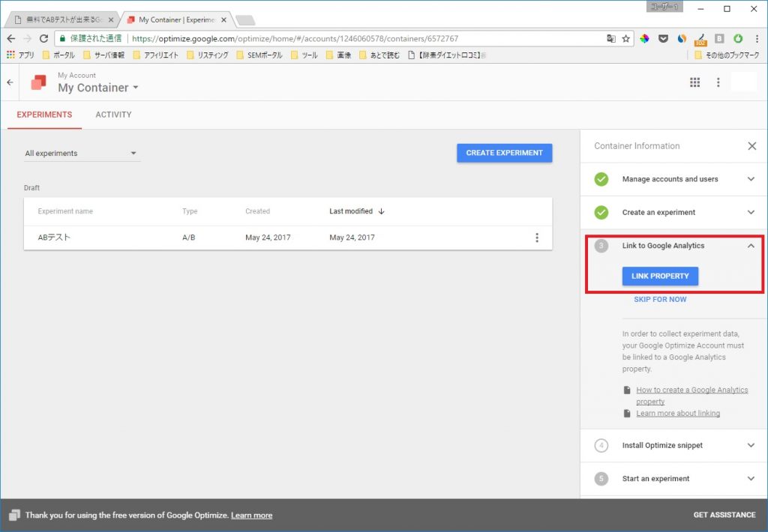Image resolution: width=768 pixels, height=532 pixels.
Task: Open the apps shortcut in bookmarks bar
Action: (x=20, y=55)
